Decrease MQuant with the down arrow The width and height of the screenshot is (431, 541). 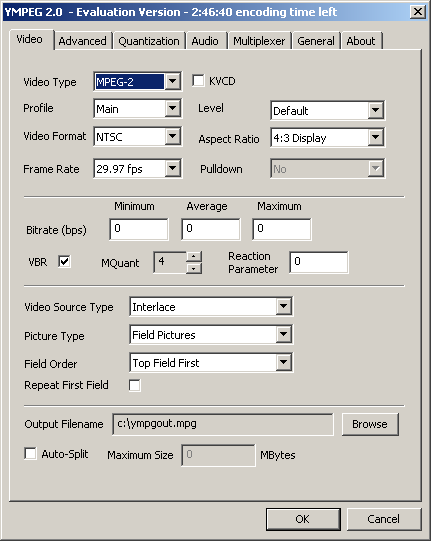pyautogui.click(x=194, y=268)
